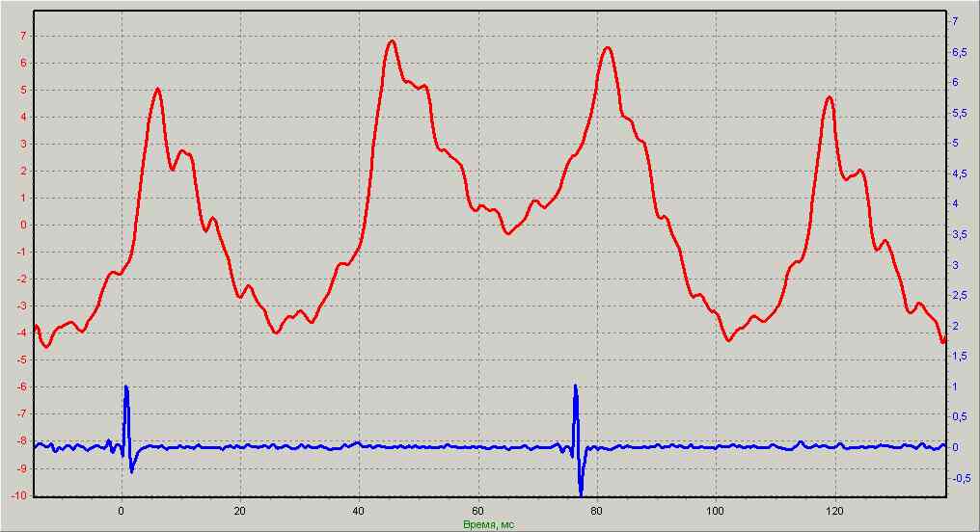Click the "80" label on the bottom axis
The height and width of the screenshot is (532, 980).
click(597, 510)
